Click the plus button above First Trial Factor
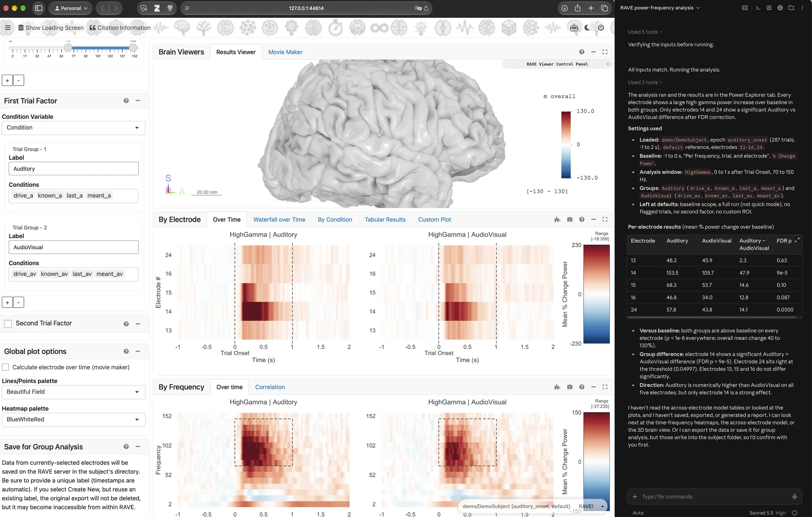Viewport: 812px width, 517px height. coord(7,80)
